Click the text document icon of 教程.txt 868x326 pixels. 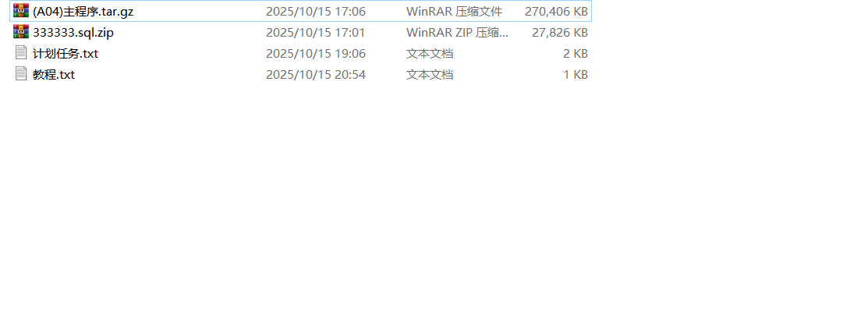point(21,74)
